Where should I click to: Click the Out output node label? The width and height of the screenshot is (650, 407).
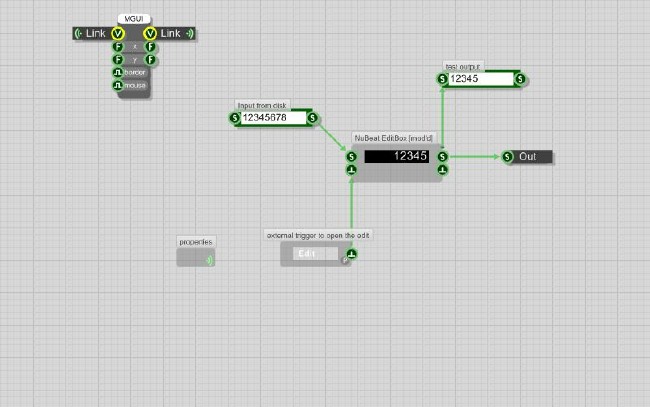click(532, 156)
